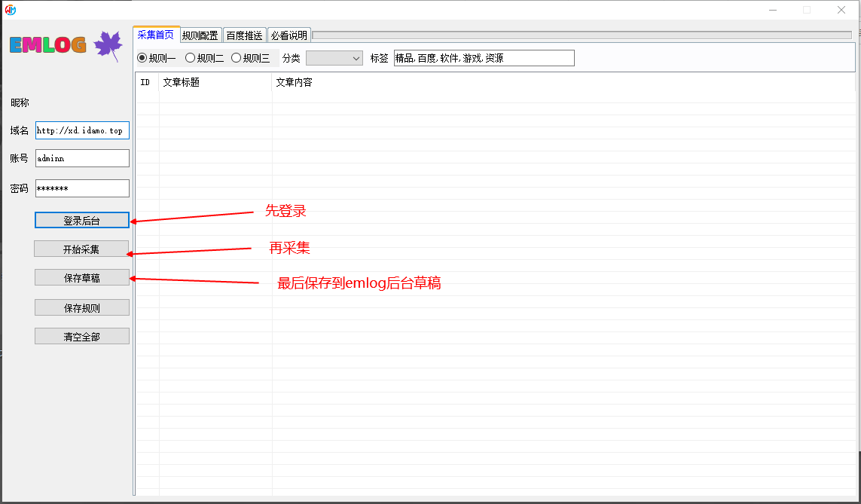The height and width of the screenshot is (504, 861).
Task: Close the application window
Action: coord(841,10)
